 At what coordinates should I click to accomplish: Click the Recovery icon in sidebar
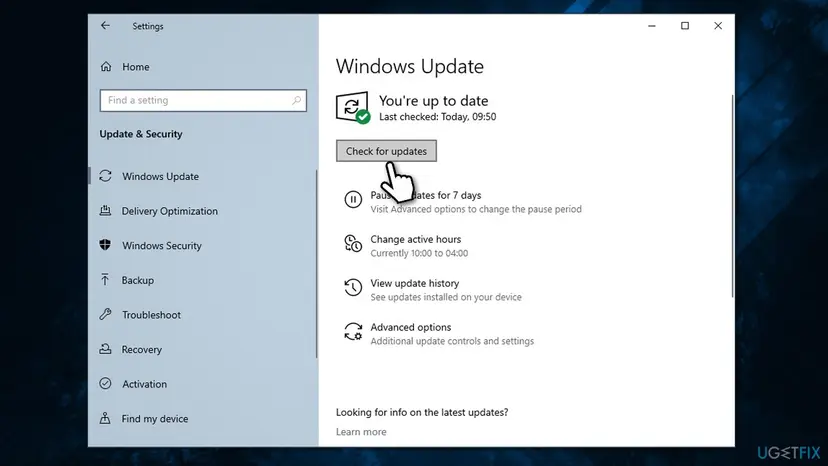(106, 349)
